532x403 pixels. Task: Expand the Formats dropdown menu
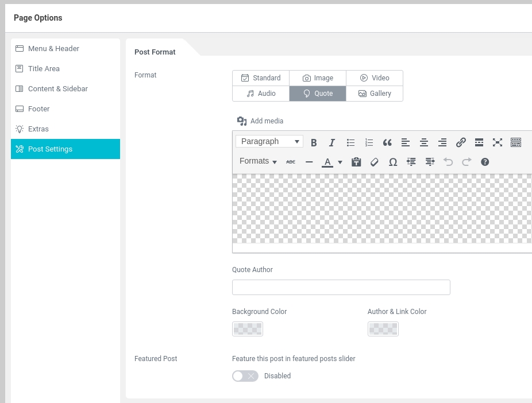(259, 161)
